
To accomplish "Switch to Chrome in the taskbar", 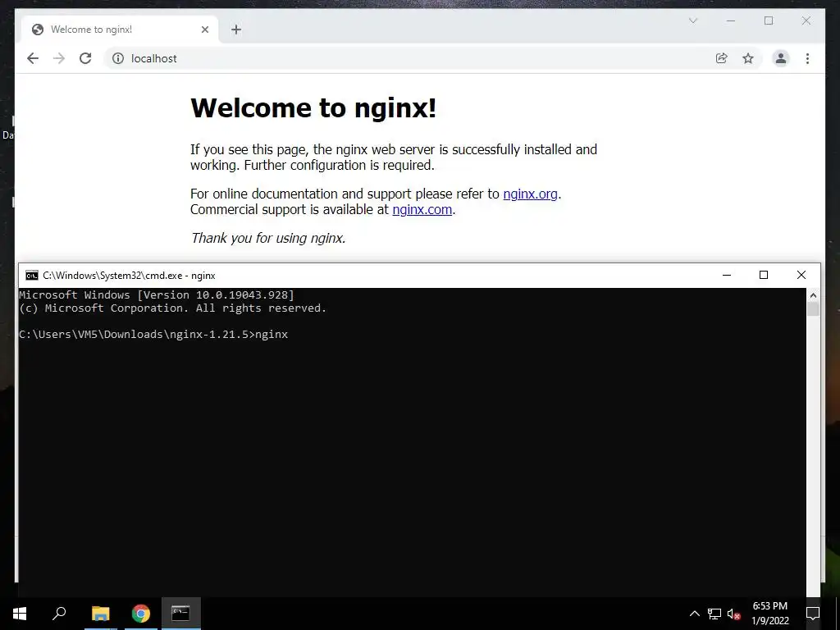I will [x=141, y=614].
